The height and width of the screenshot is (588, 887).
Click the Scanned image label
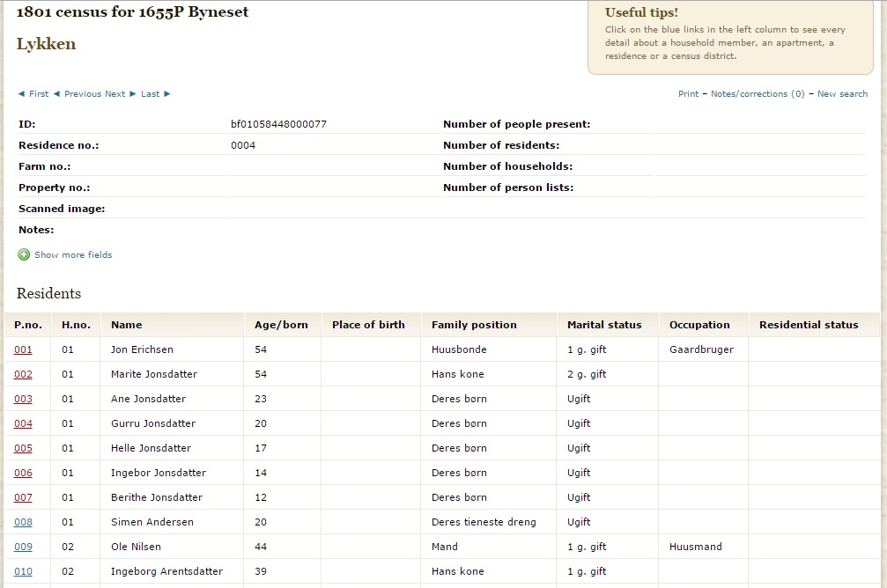tap(62, 209)
